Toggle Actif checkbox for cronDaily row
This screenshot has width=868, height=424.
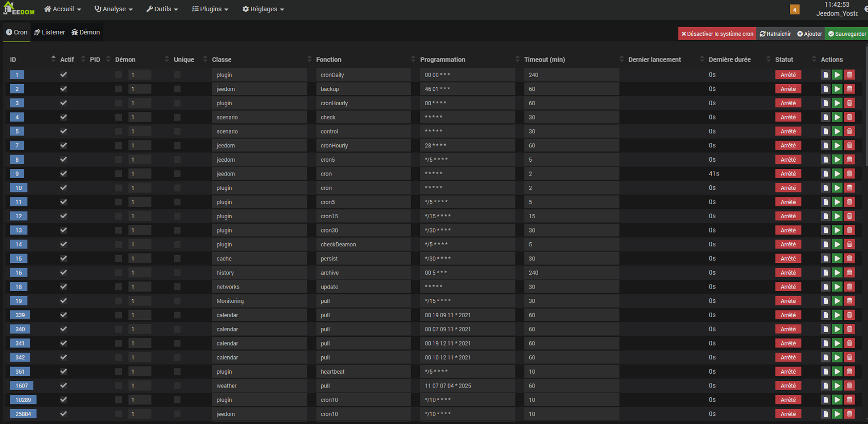tap(64, 75)
